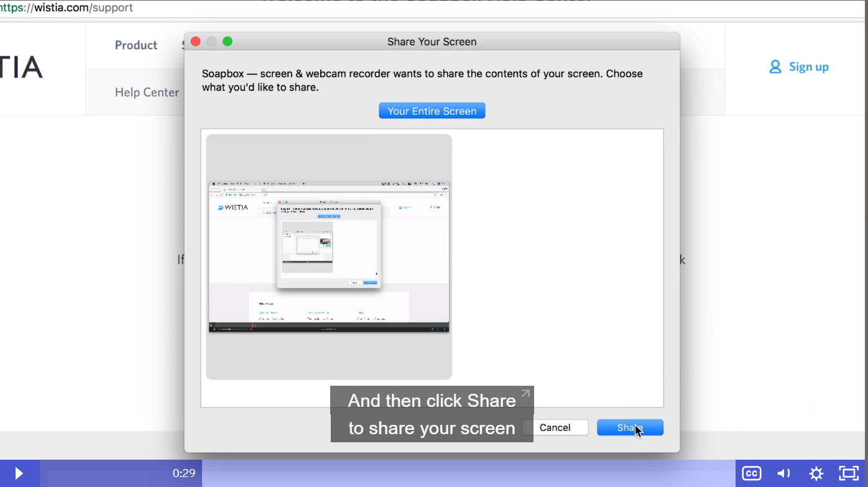Click the green zoom button on the dialog
Viewport: 868px width, 487px height.
(228, 42)
